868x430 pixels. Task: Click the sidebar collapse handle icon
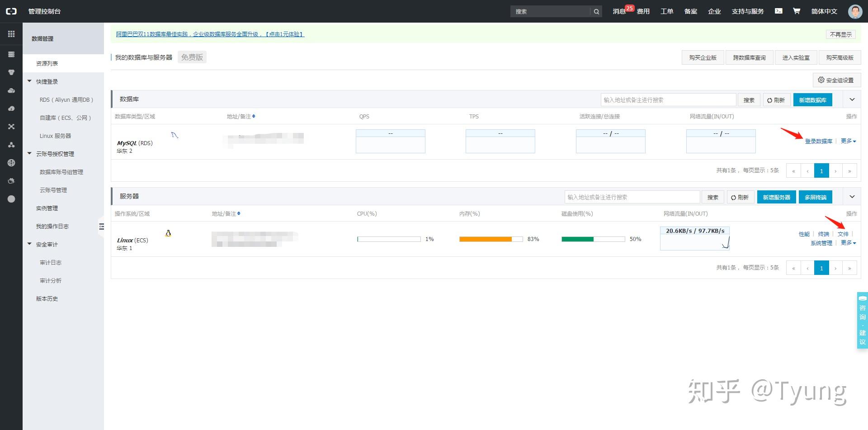click(x=101, y=227)
